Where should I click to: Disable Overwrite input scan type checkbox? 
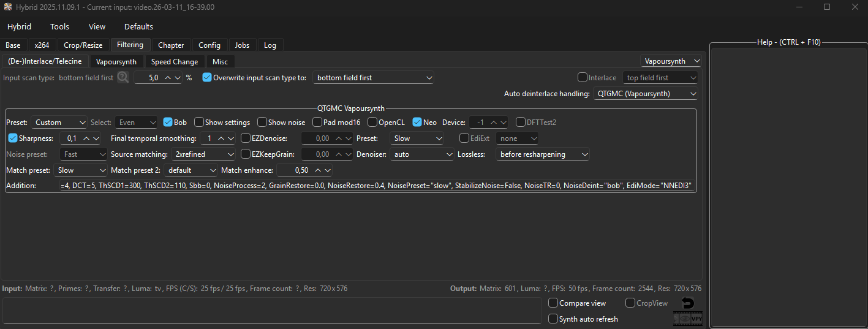[207, 78]
